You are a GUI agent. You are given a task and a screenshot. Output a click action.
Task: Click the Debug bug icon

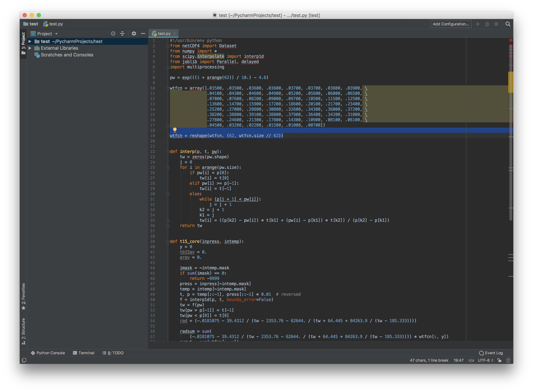(x=487, y=24)
